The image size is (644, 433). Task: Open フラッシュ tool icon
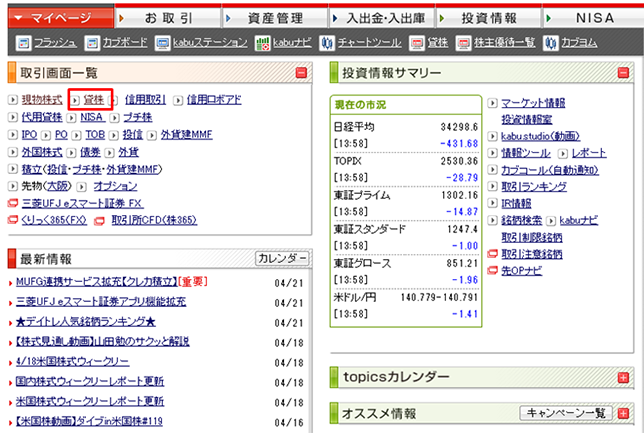tap(23, 43)
